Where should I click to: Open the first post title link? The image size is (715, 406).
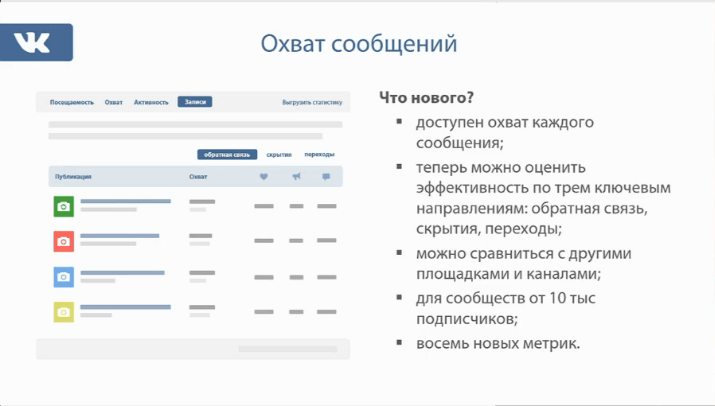[125, 201]
